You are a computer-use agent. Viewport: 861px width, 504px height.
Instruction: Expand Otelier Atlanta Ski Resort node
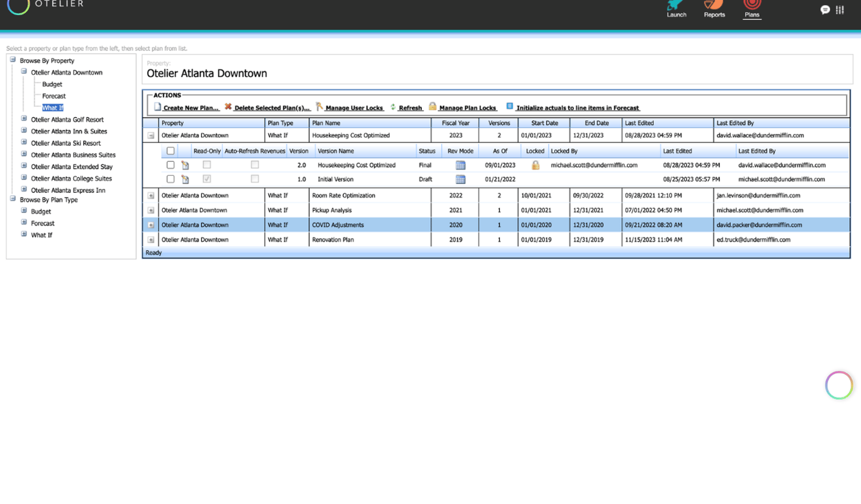[x=24, y=142]
